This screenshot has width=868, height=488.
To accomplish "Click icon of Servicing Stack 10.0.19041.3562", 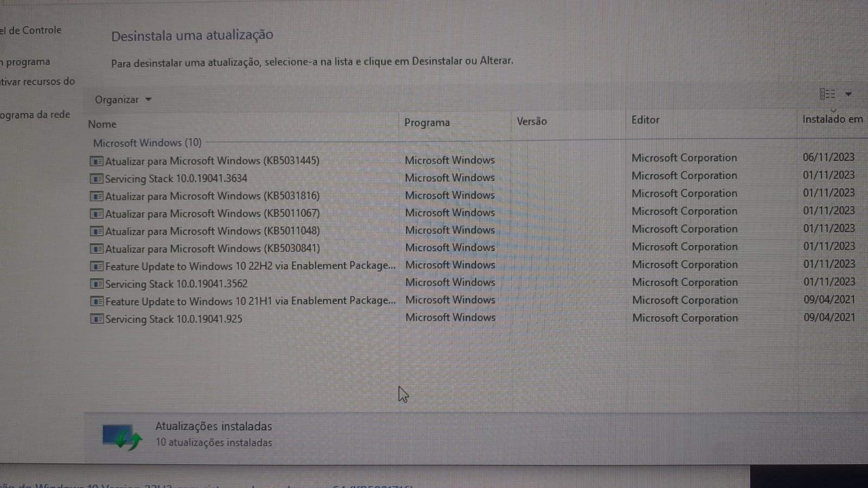I will point(97,284).
